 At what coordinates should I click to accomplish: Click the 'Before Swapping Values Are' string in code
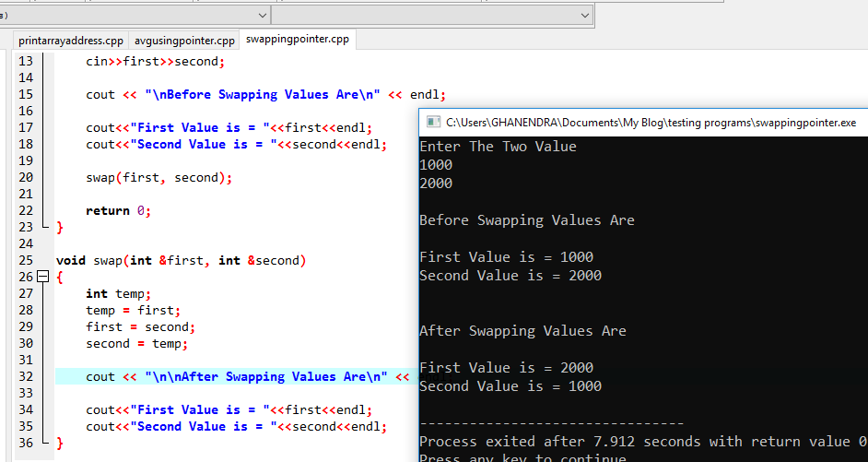coord(263,94)
